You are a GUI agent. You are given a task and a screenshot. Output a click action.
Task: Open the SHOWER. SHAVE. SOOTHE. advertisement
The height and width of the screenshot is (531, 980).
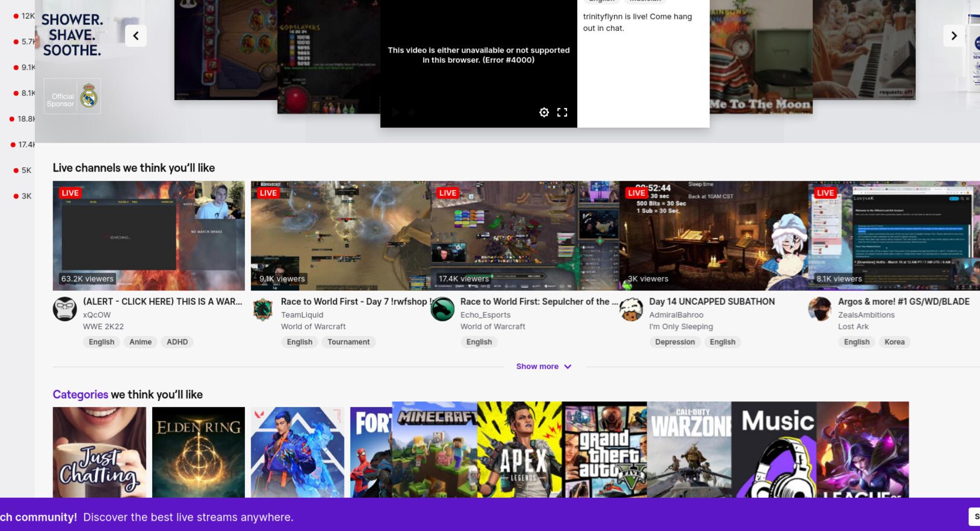pos(72,35)
